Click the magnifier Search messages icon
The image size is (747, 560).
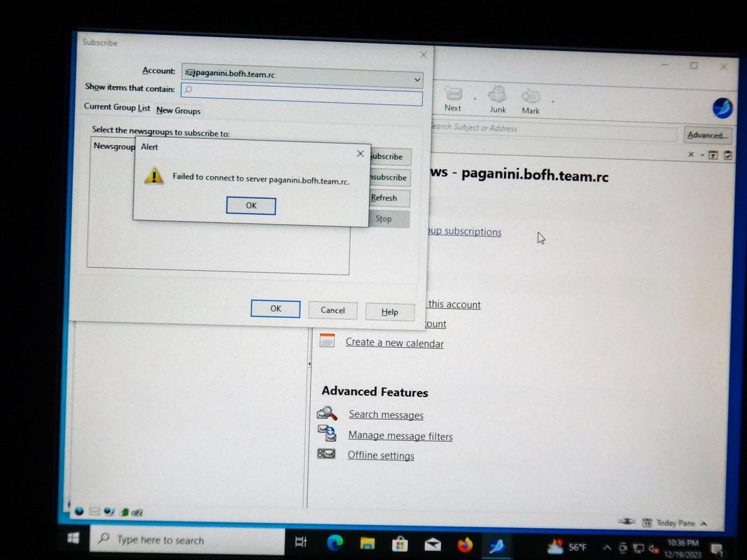[327, 413]
